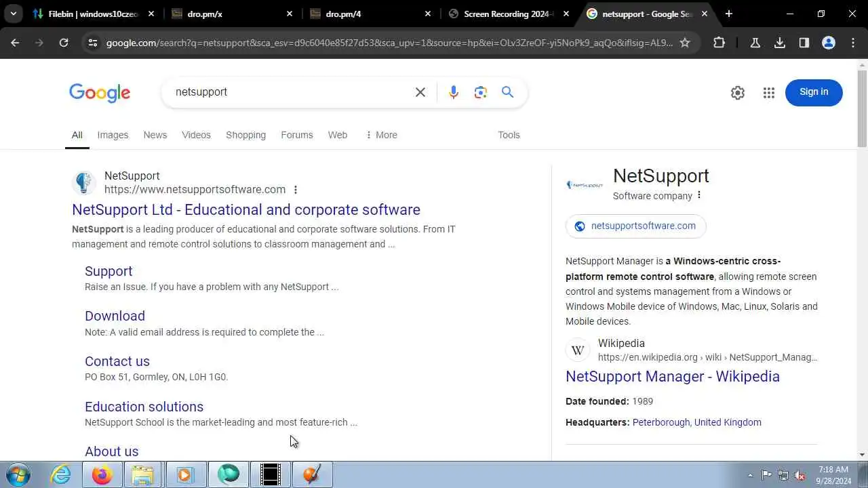Screen dimensions: 868x488
Task: Launch Internet Explorer from taskbar
Action: pos(61,474)
